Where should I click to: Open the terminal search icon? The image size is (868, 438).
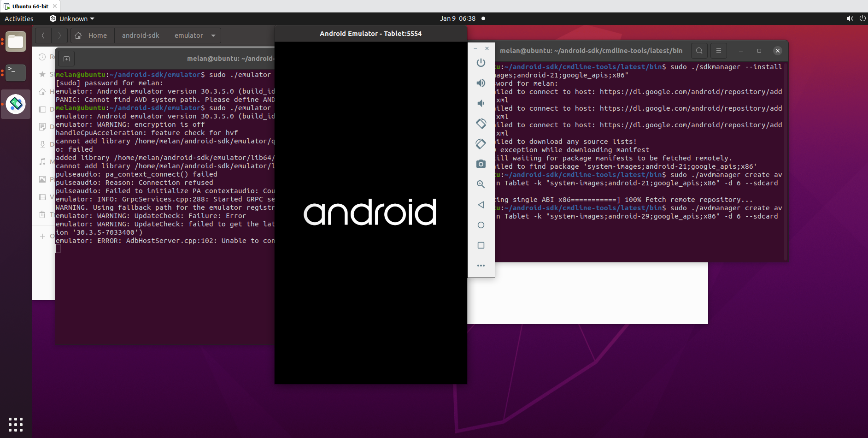click(699, 51)
